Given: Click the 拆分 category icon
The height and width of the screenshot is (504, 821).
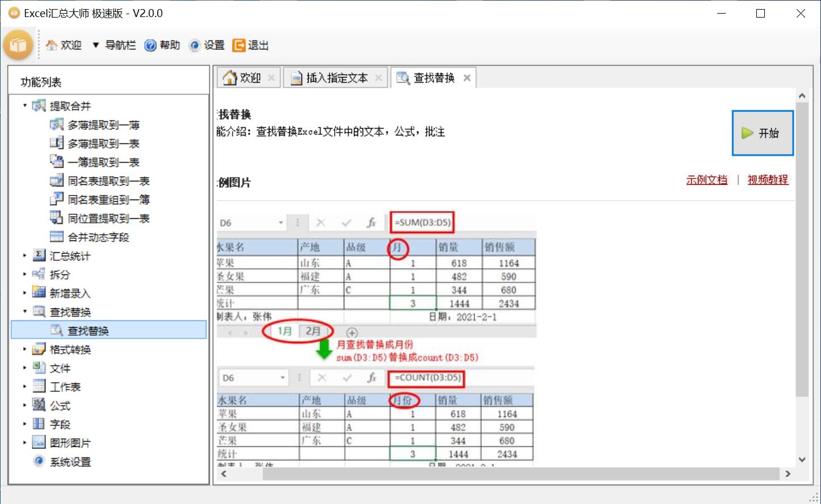Looking at the screenshot, I should click(39, 274).
